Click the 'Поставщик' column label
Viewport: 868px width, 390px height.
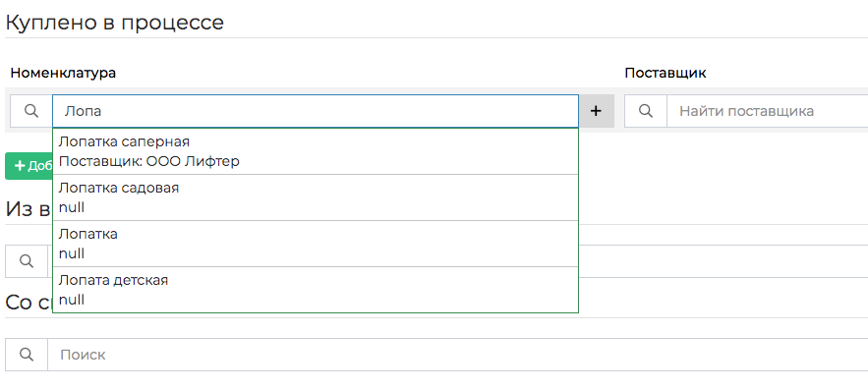click(665, 73)
